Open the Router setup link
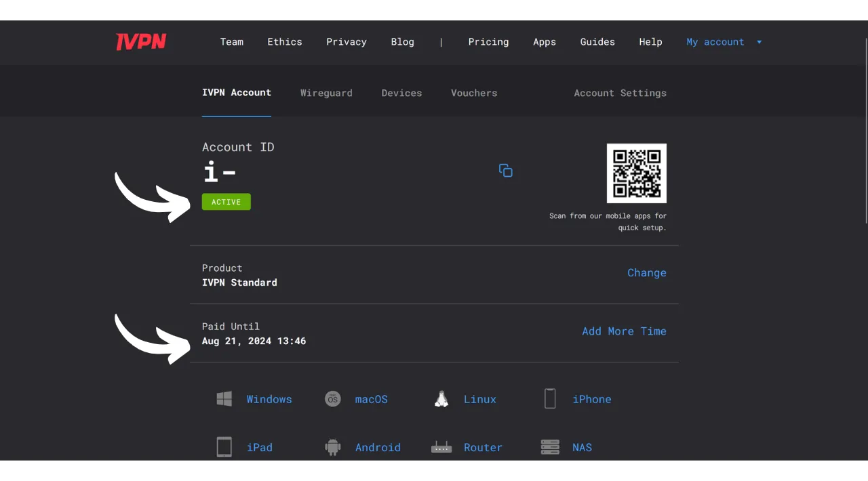The width and height of the screenshot is (868, 481). tap(483, 447)
